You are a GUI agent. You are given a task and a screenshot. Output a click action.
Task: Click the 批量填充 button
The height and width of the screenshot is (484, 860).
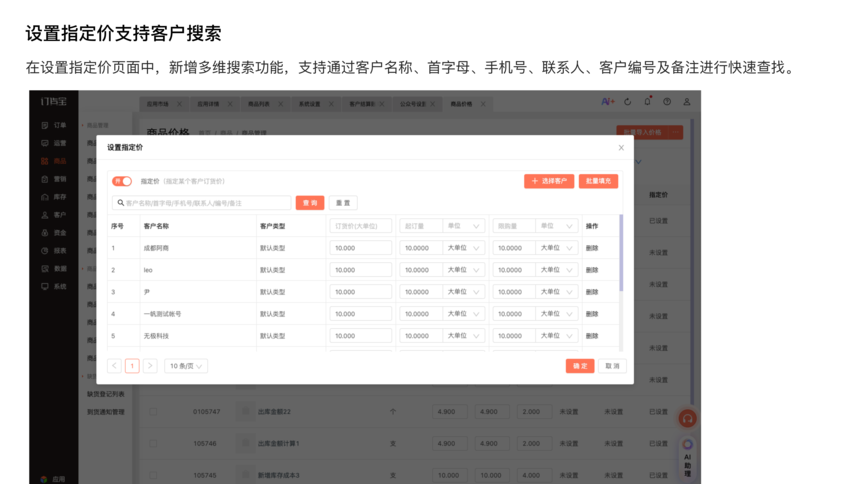tap(598, 181)
